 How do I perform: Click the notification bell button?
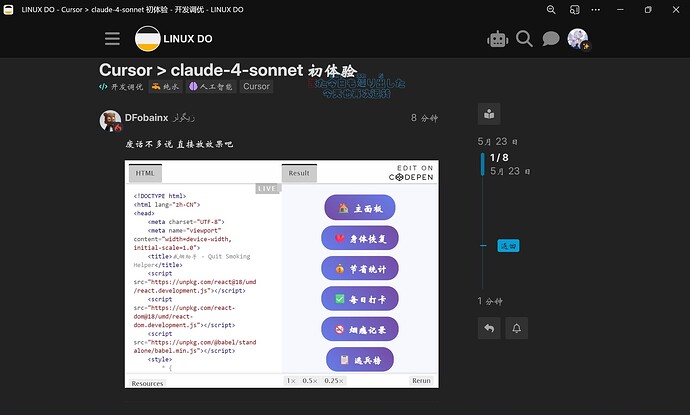[x=517, y=328]
